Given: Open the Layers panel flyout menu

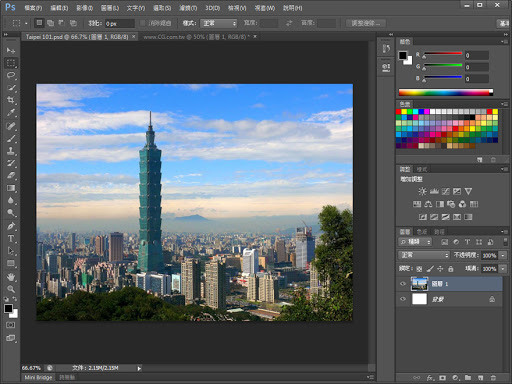Looking at the screenshot, I should tap(503, 231).
